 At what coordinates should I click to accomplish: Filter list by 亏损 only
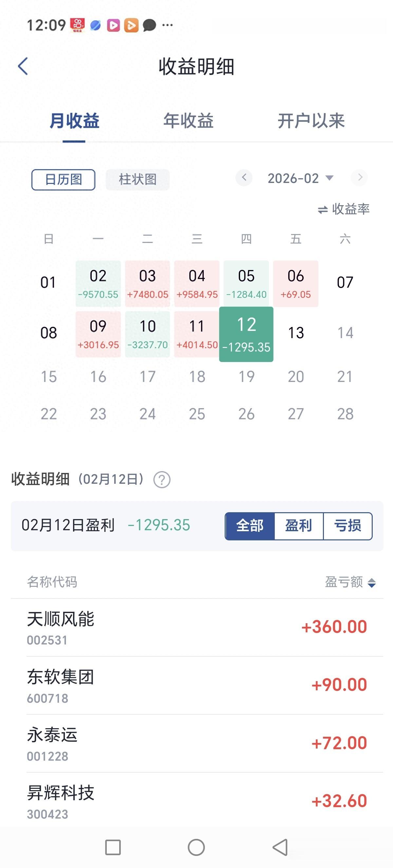pos(347,526)
